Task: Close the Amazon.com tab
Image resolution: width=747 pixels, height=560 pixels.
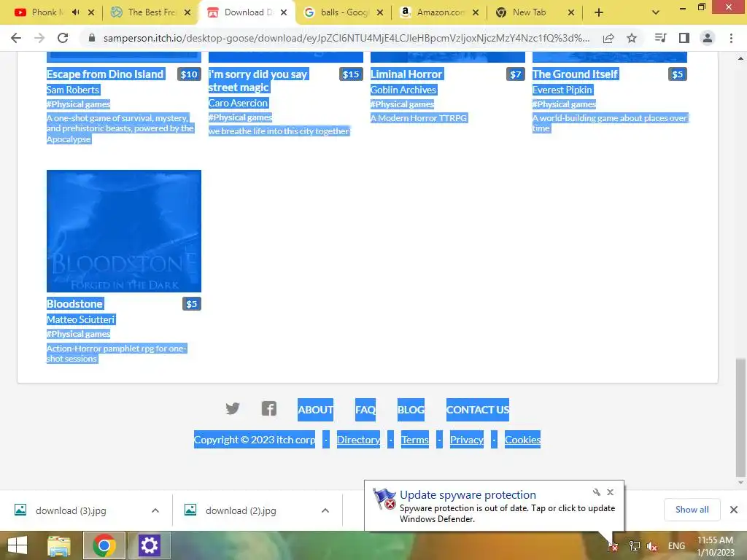Action: pos(476,12)
